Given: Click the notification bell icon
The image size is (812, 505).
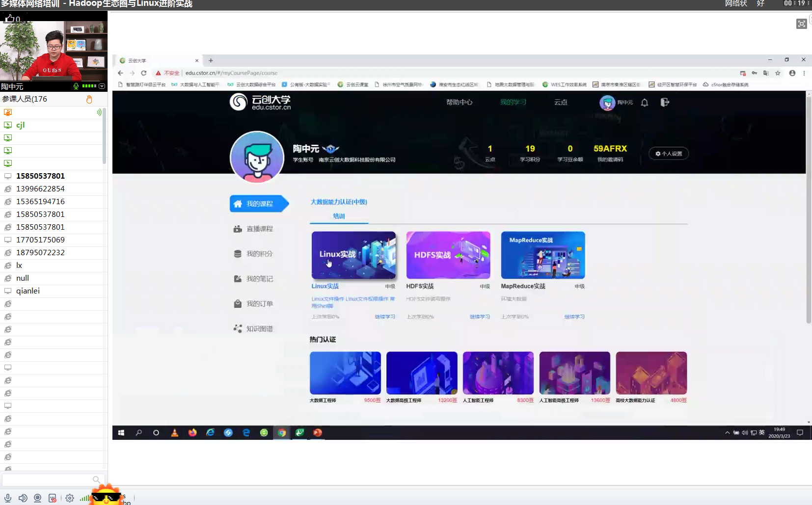Looking at the screenshot, I should point(645,103).
